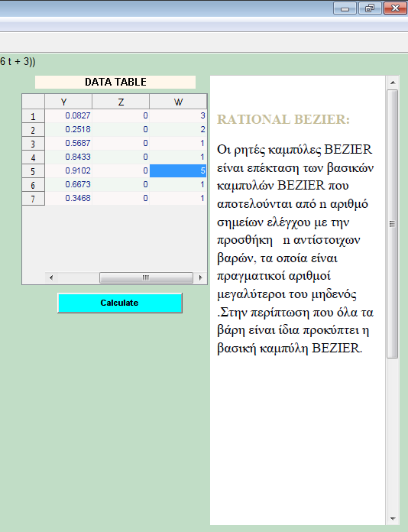
Task: Select the W cell with value 3
Action: [x=178, y=115]
